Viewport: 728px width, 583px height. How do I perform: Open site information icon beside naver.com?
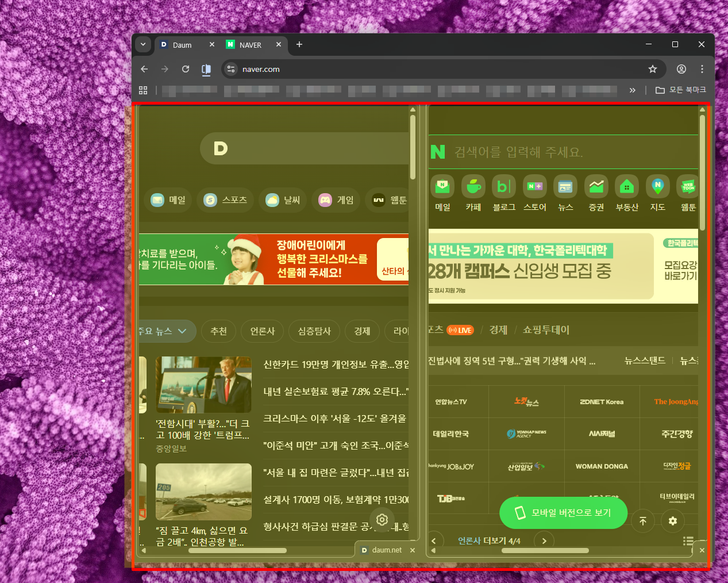230,69
